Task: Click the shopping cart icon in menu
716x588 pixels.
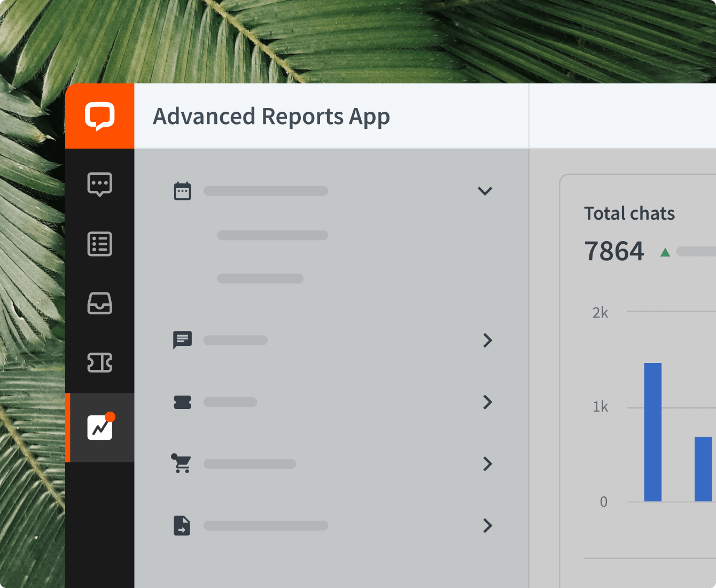Action: (x=182, y=463)
